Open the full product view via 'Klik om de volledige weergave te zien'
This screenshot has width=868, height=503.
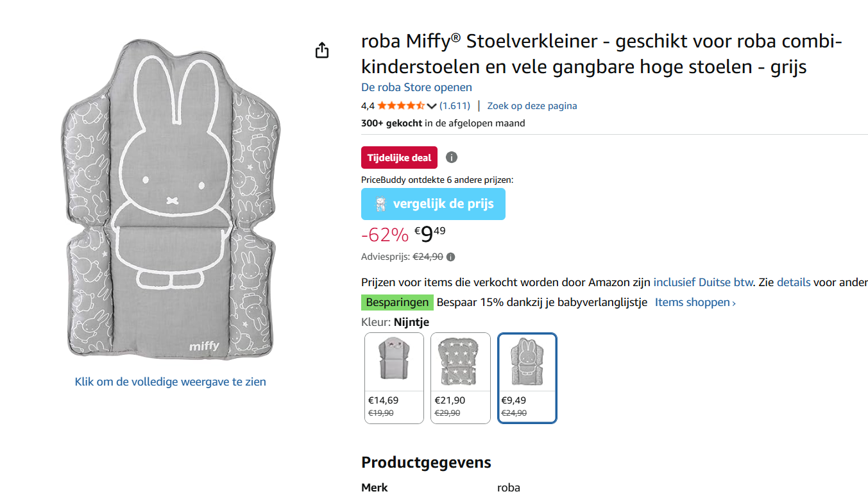pyautogui.click(x=169, y=381)
